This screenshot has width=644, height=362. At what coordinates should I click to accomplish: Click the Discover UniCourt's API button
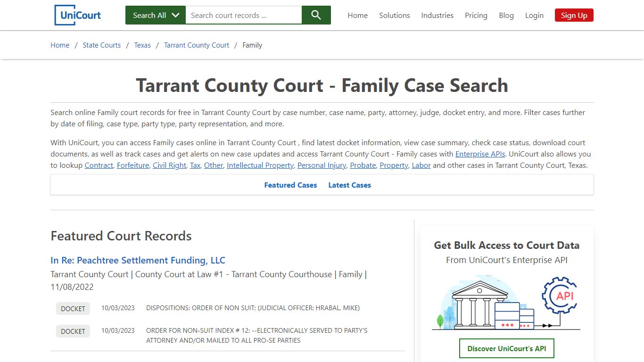pos(507,349)
